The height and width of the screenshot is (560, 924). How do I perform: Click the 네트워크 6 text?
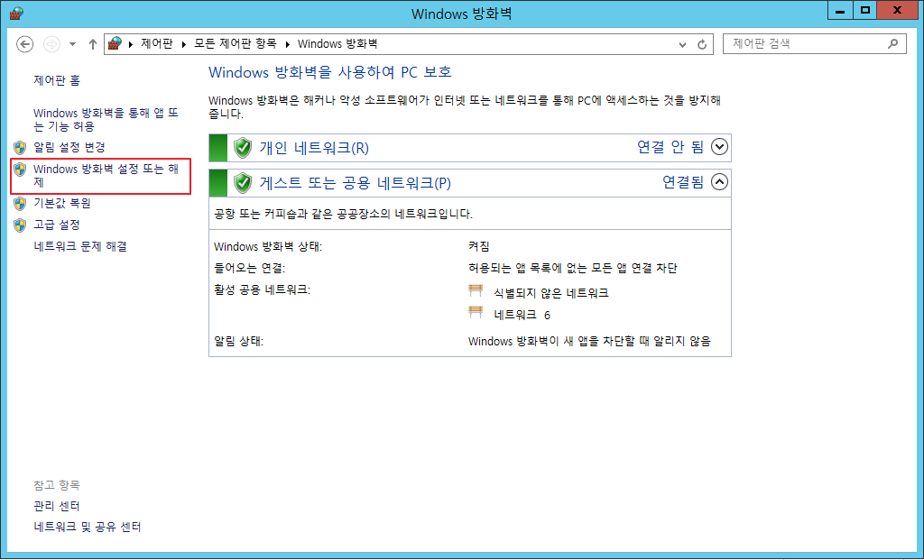522,315
